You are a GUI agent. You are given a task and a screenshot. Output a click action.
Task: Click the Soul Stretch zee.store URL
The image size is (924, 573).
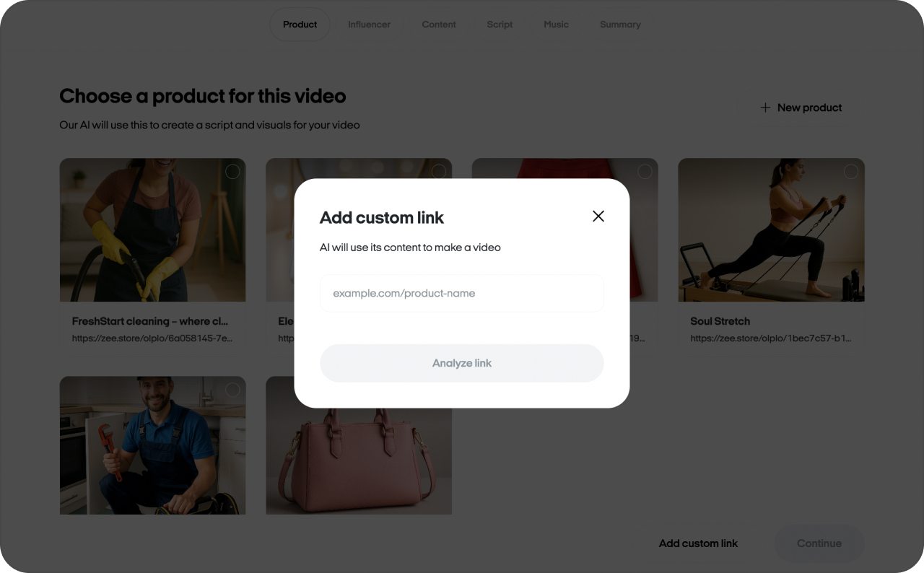[x=770, y=338]
